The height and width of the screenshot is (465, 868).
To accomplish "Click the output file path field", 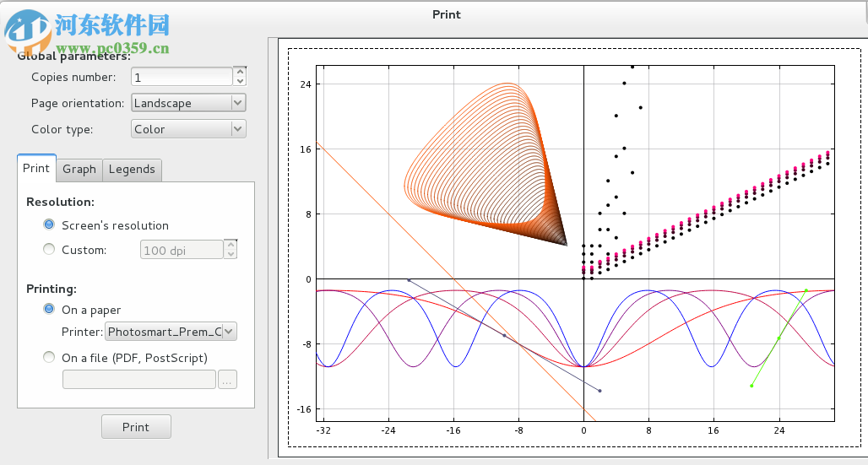I will click(x=139, y=381).
